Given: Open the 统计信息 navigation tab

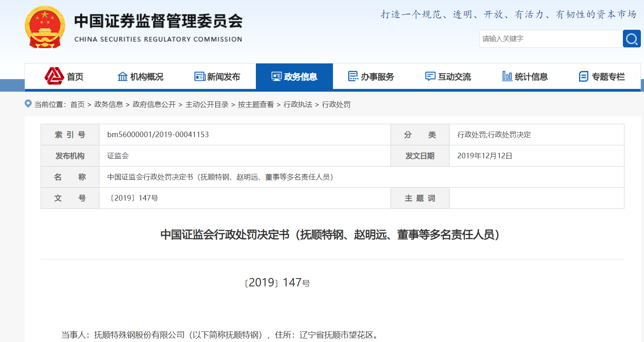Looking at the screenshot, I should (525, 76).
